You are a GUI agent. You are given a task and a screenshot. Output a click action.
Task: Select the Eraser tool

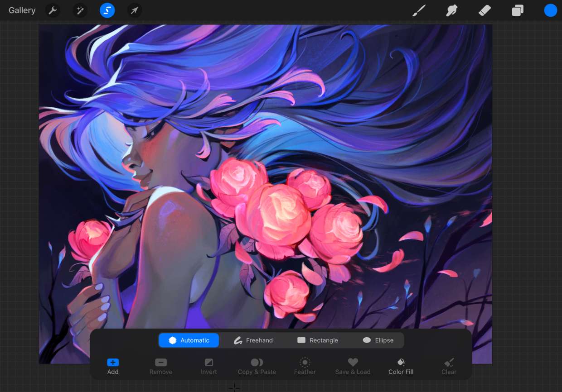point(485,10)
